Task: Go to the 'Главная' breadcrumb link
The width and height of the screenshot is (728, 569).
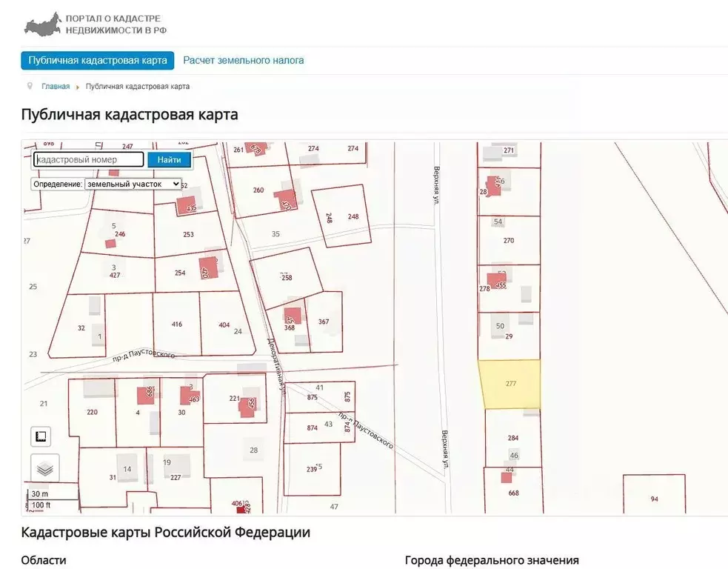Action: point(56,87)
